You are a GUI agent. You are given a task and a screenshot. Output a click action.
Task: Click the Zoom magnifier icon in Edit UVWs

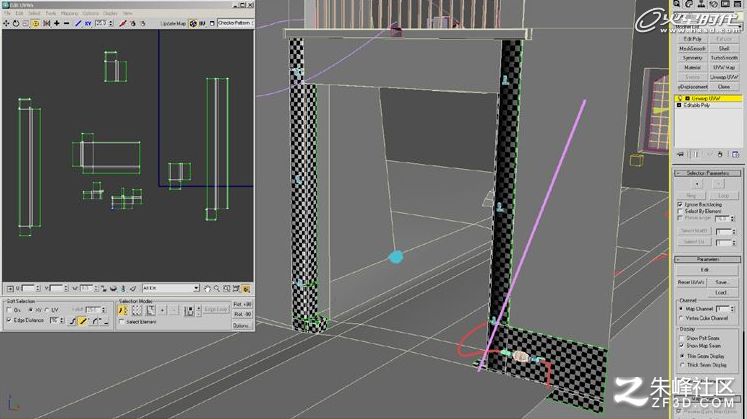pyautogui.click(x=217, y=289)
